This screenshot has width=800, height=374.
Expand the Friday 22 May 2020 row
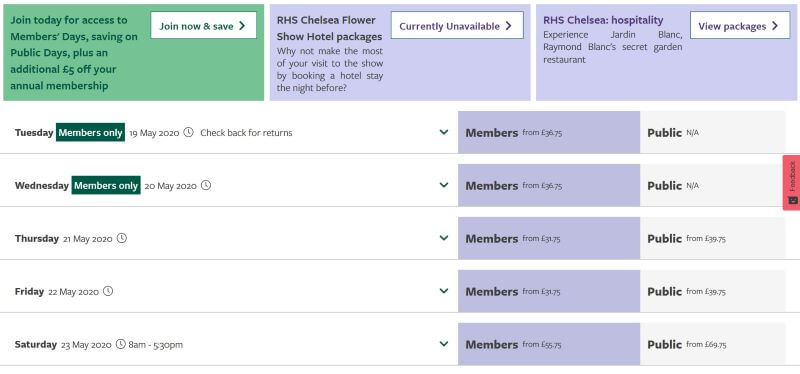[x=444, y=291]
